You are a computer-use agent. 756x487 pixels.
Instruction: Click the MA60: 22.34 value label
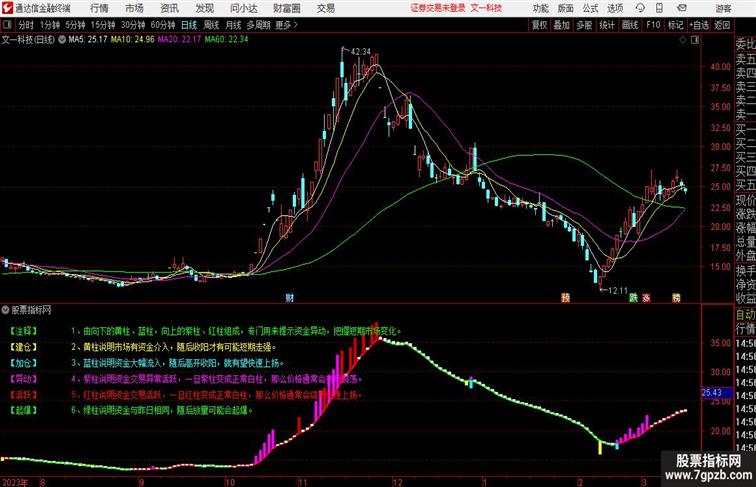coord(226,40)
